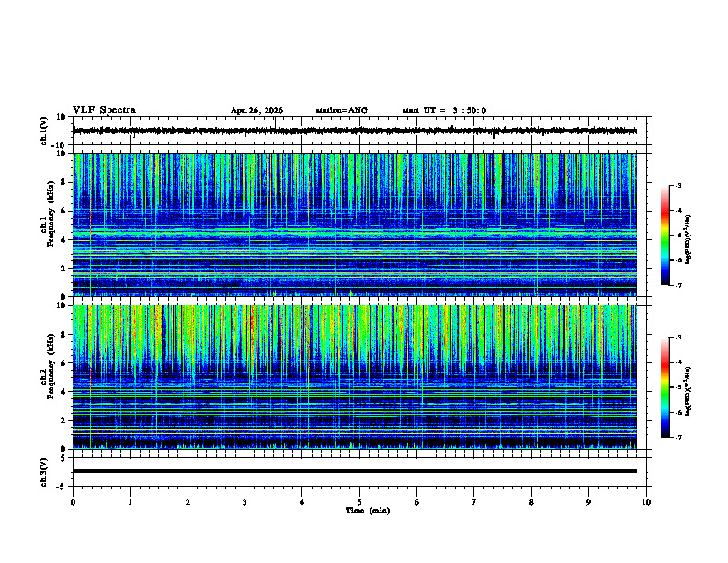
Task: Click the ch.1(V) axis label
Action: pyautogui.click(x=43, y=131)
